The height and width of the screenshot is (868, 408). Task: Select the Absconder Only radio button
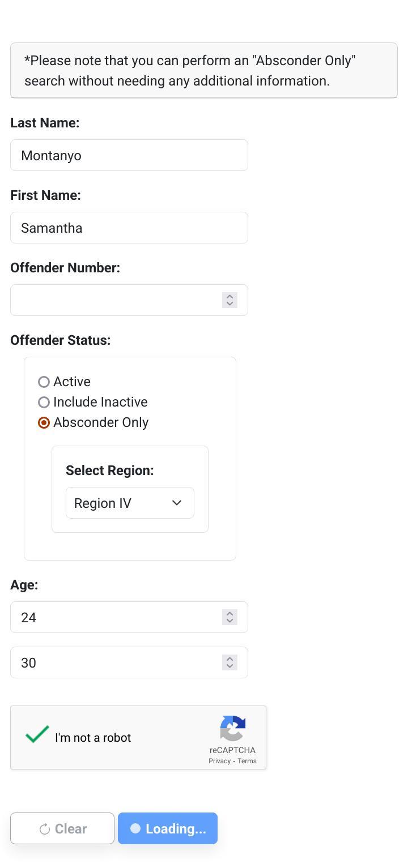click(44, 422)
